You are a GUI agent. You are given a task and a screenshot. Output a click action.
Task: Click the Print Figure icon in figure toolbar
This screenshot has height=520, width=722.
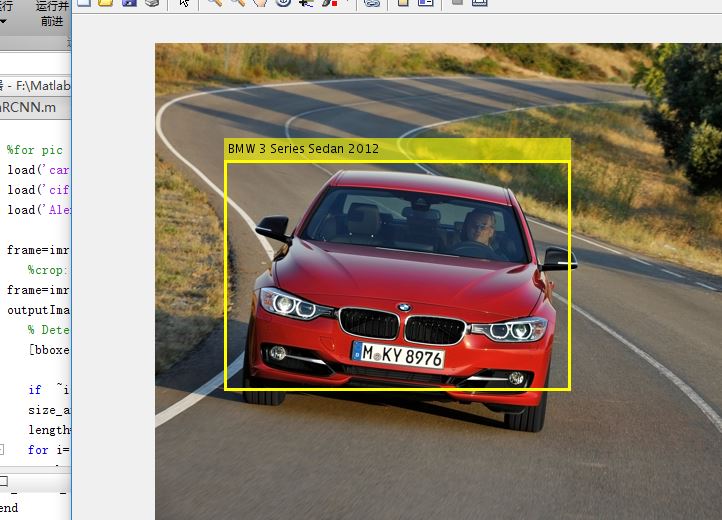[152, 2]
